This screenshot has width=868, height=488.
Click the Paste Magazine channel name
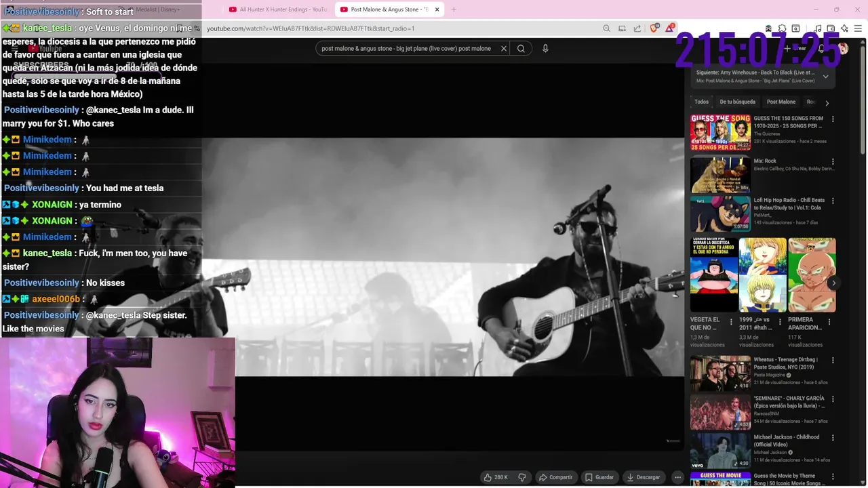pyautogui.click(x=770, y=375)
